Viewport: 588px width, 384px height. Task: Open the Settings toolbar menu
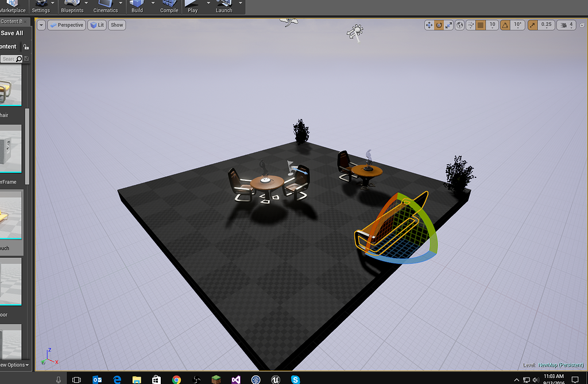(41, 7)
